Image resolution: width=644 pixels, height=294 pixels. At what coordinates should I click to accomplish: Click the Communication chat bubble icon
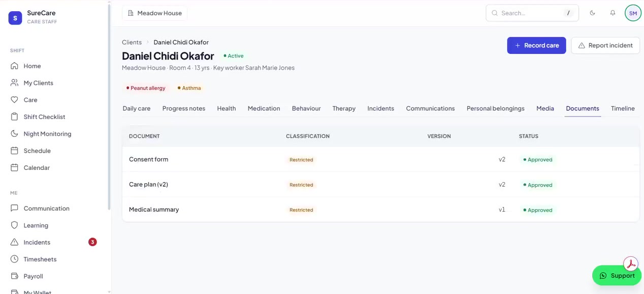14,209
